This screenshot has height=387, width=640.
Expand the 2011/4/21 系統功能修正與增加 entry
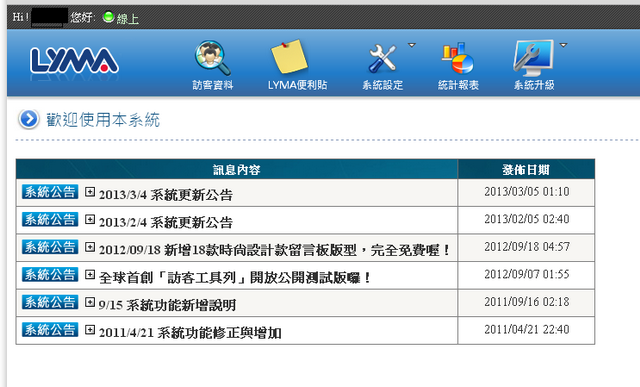click(x=90, y=330)
